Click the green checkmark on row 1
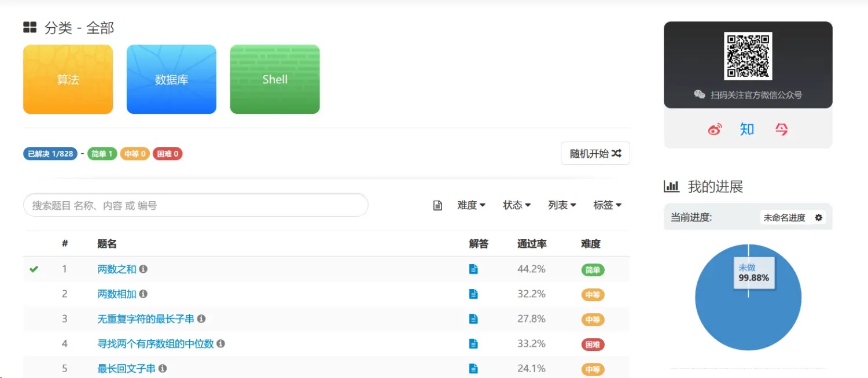Image resolution: width=868 pixels, height=378 pixels. [34, 269]
